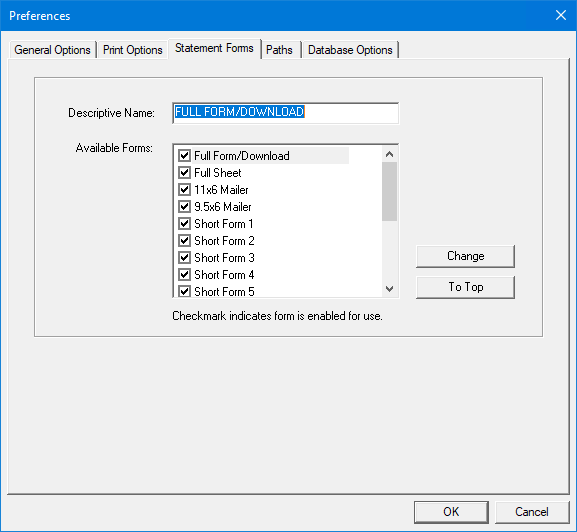Click the scroll up arrow of forms list
The image size is (577, 532).
click(390, 154)
